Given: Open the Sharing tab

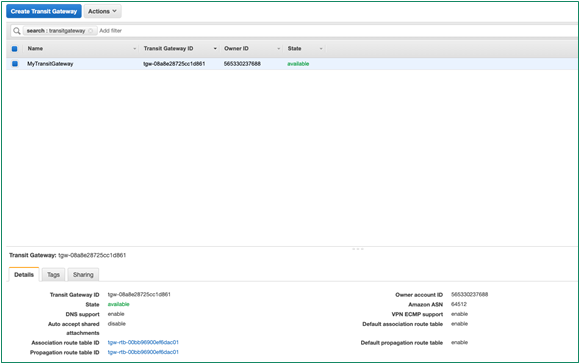Looking at the screenshot, I should [x=83, y=274].
